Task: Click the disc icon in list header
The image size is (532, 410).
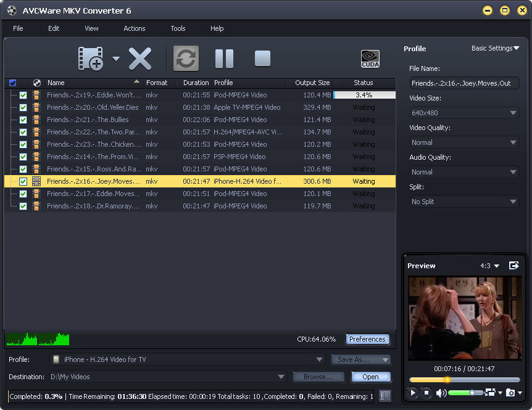Action: [x=37, y=83]
